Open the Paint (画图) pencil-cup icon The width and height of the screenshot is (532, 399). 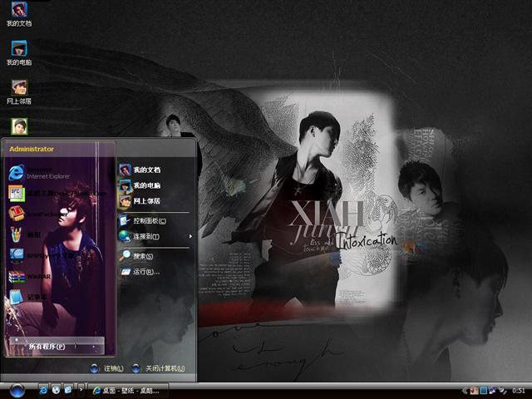pyautogui.click(x=16, y=234)
